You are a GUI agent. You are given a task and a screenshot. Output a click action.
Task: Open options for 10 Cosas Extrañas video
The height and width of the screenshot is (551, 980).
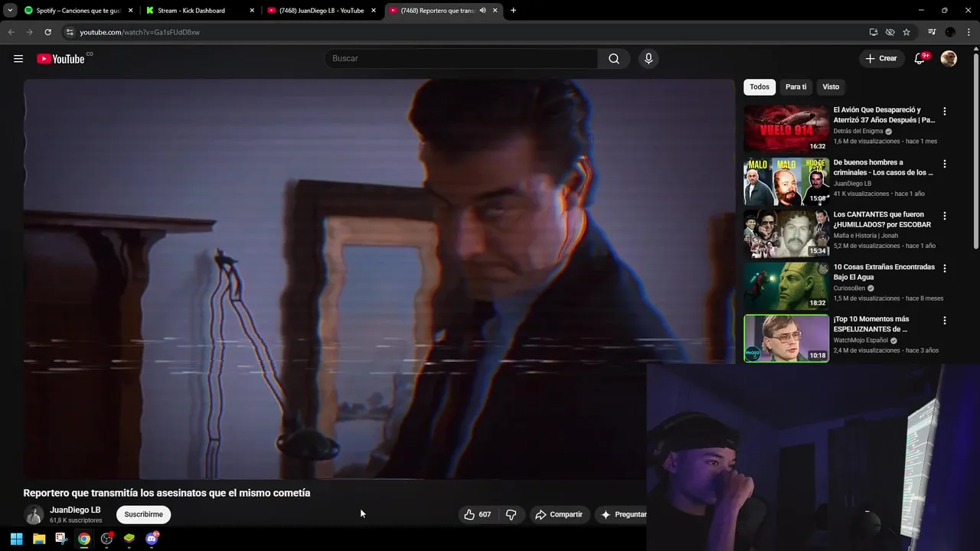point(944,269)
